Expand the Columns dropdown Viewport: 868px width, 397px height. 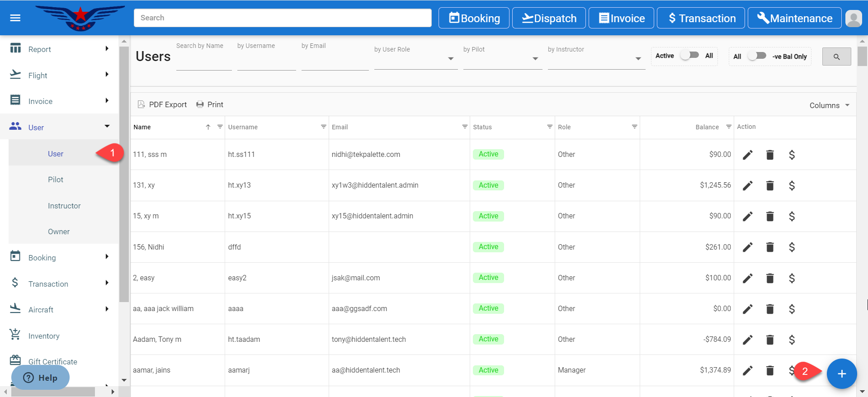829,105
